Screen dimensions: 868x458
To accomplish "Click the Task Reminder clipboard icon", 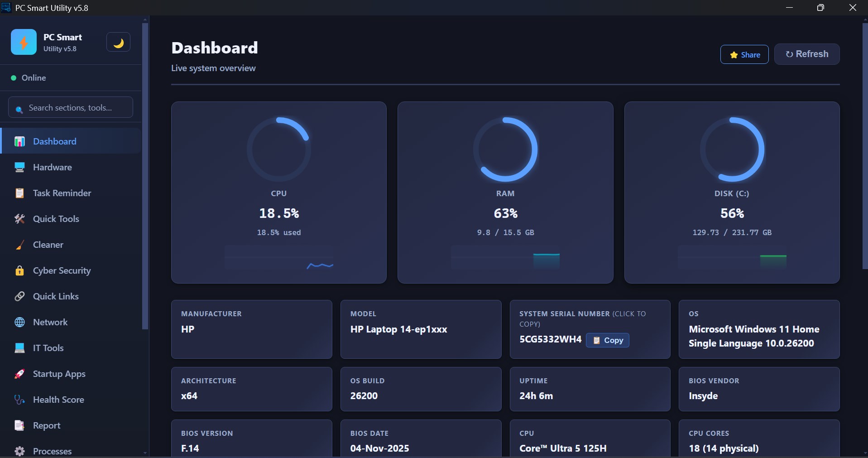I will pos(19,193).
